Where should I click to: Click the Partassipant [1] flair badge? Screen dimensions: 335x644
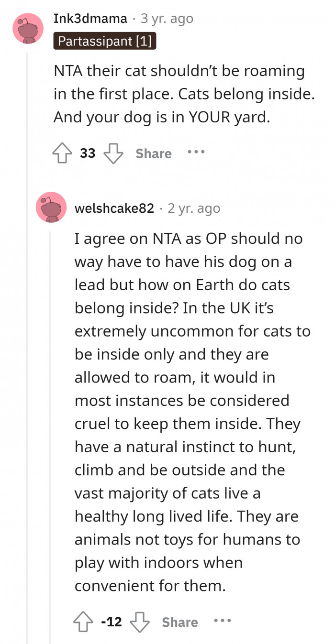(x=104, y=41)
